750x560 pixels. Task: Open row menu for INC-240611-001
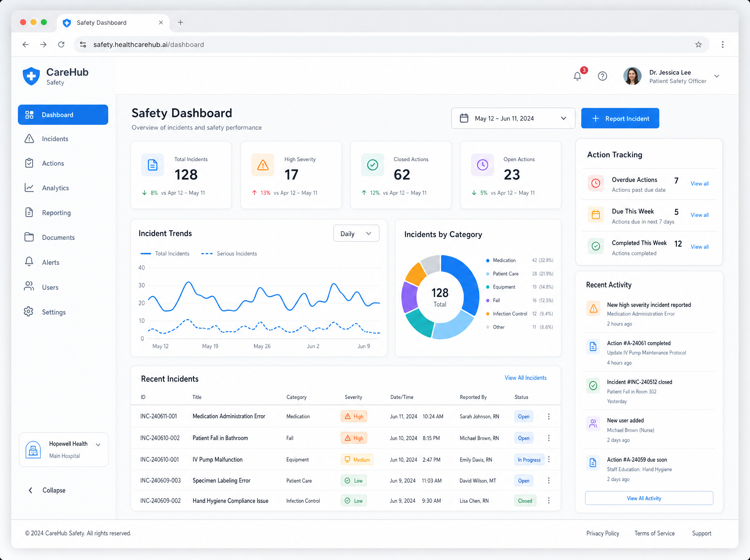(x=549, y=416)
